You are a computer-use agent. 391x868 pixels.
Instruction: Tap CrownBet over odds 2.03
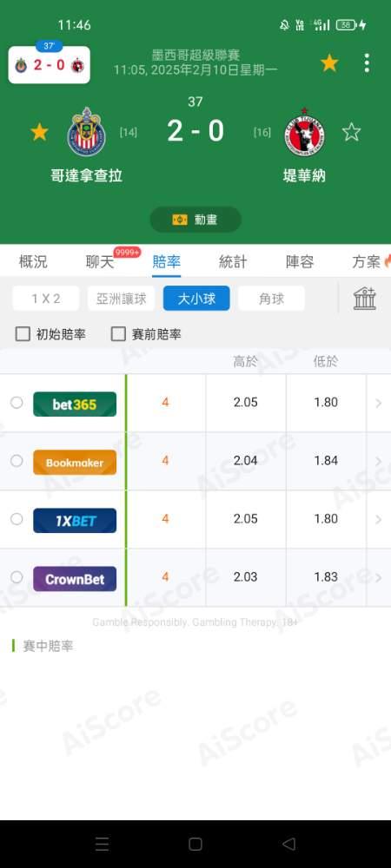click(246, 577)
